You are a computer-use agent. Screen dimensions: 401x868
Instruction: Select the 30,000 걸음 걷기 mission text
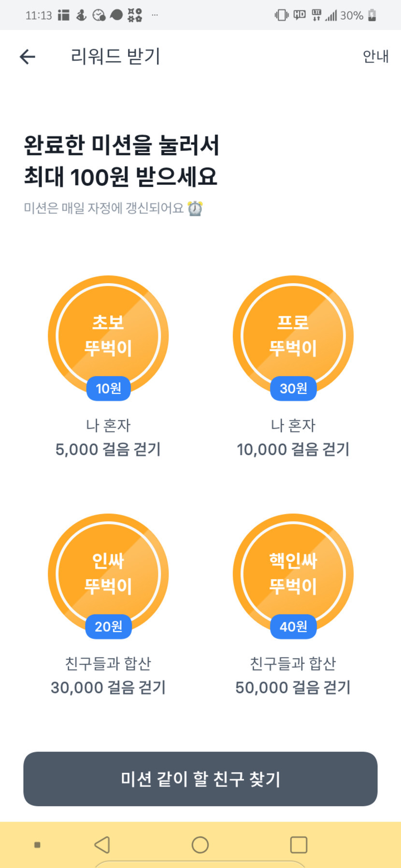click(x=108, y=687)
